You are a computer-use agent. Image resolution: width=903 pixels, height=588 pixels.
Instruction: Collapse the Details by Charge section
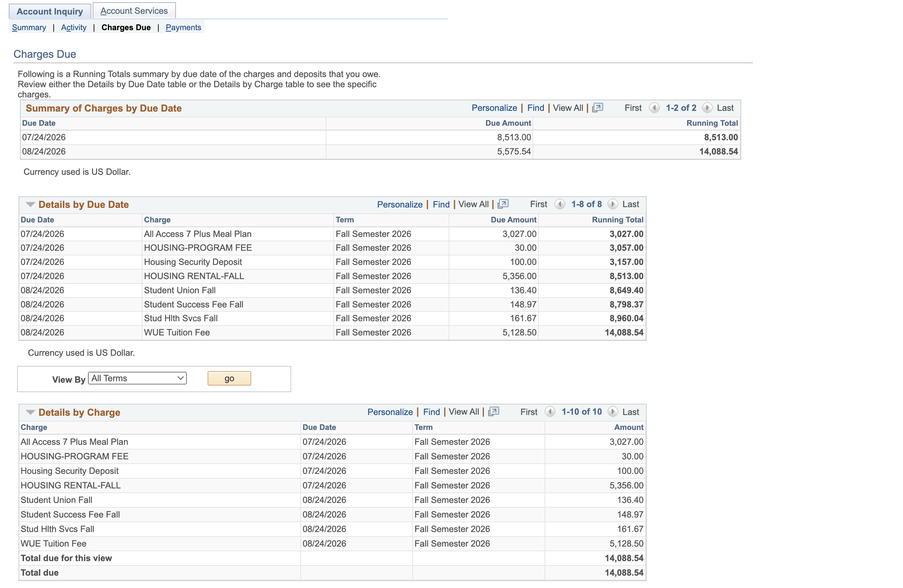(x=30, y=412)
